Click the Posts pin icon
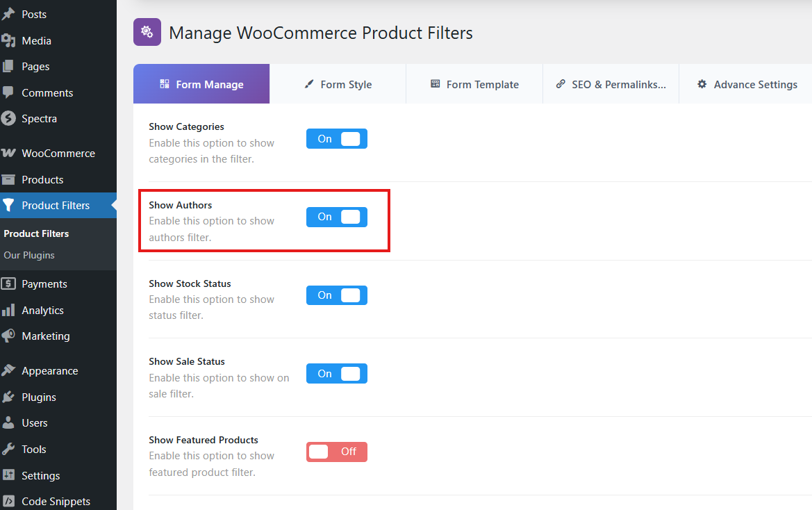This screenshot has height=510, width=812. tap(8, 14)
